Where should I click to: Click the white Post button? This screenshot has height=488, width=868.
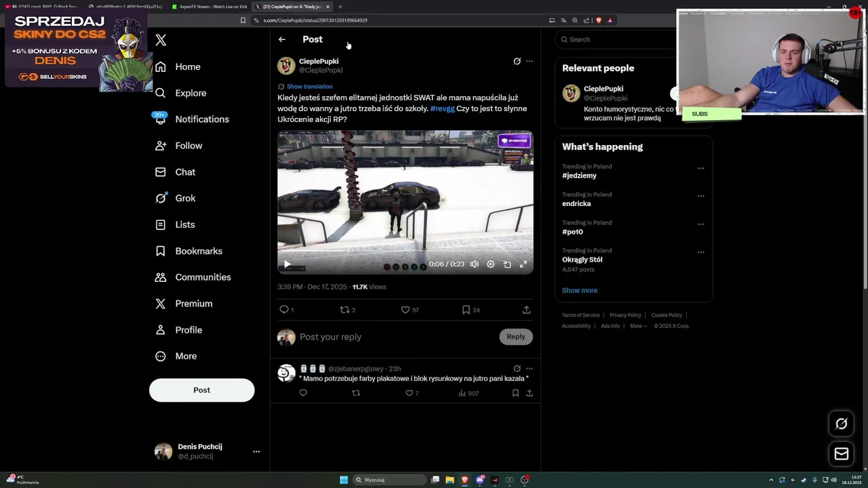point(201,390)
